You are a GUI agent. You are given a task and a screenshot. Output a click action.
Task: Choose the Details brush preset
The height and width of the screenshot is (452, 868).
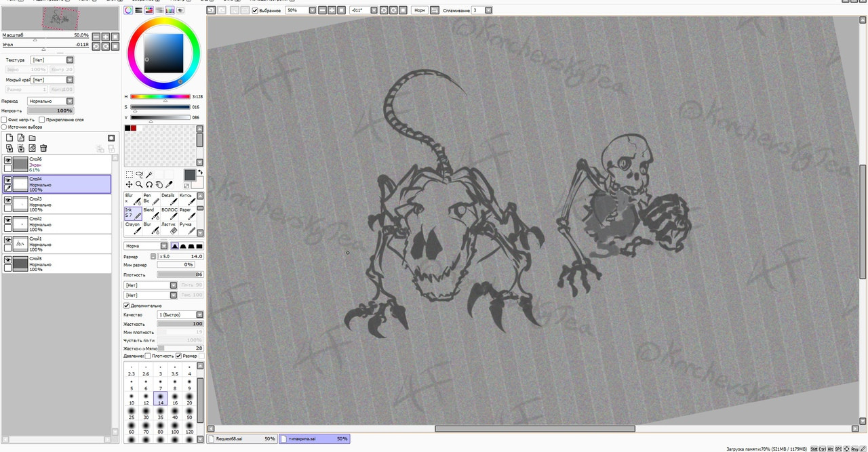click(x=169, y=199)
